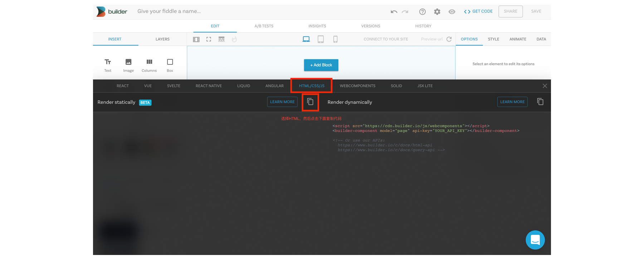Open the settings gear

point(437,11)
